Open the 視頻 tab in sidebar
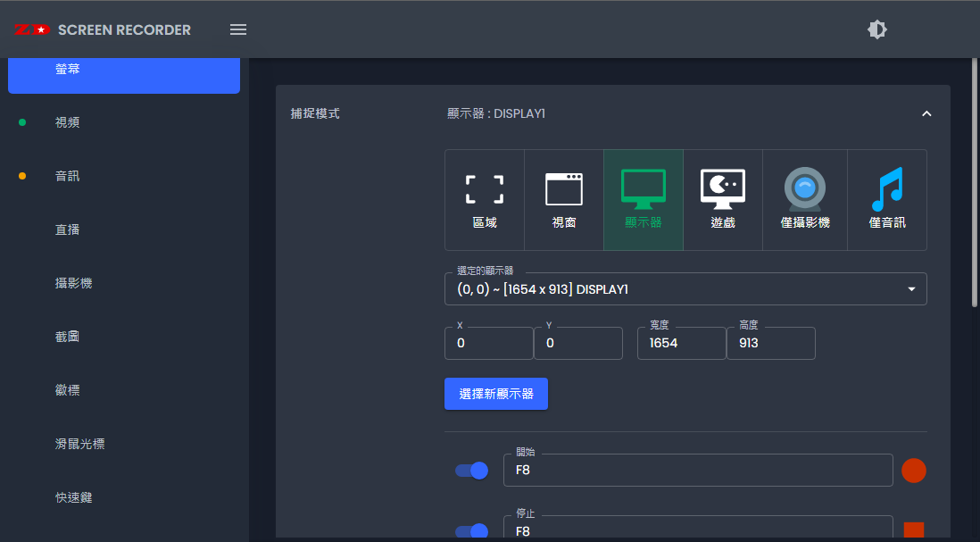The width and height of the screenshot is (980, 542). point(68,122)
